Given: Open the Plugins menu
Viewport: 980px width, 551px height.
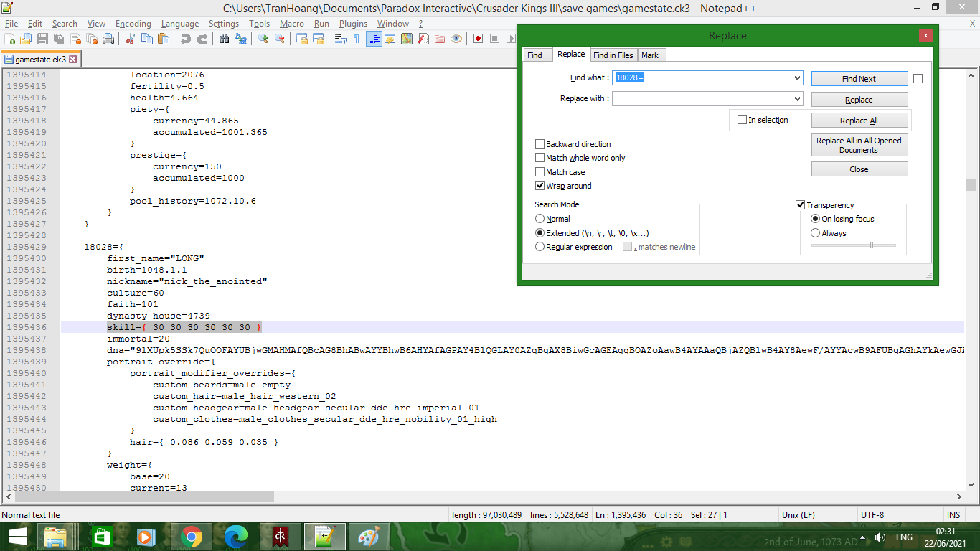Looking at the screenshot, I should [x=353, y=24].
